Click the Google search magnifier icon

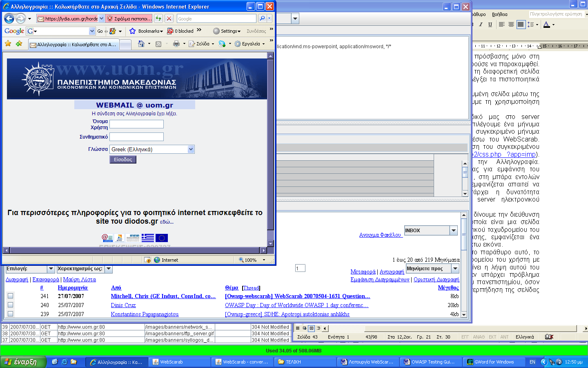click(262, 18)
